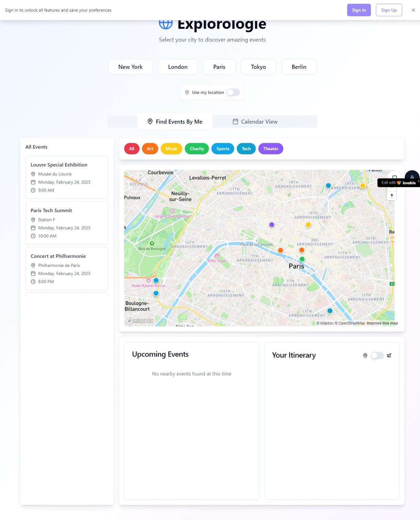Open the Louvre Special Exhibition event title
Screen dimensions: 420x520
(59, 165)
